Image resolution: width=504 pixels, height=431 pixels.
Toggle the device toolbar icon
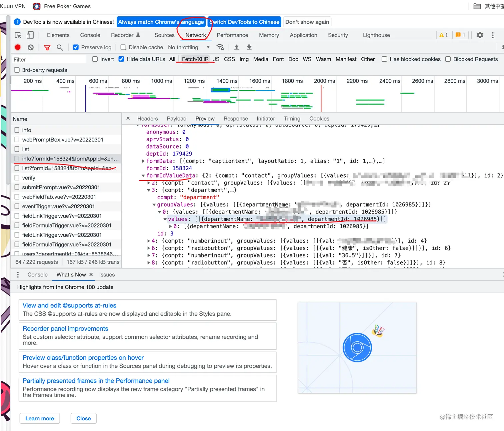[30, 35]
